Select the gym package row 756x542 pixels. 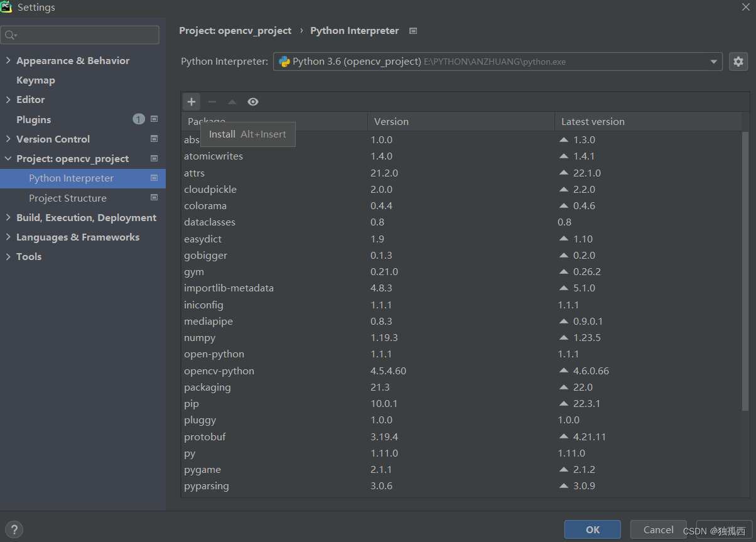[462, 271]
